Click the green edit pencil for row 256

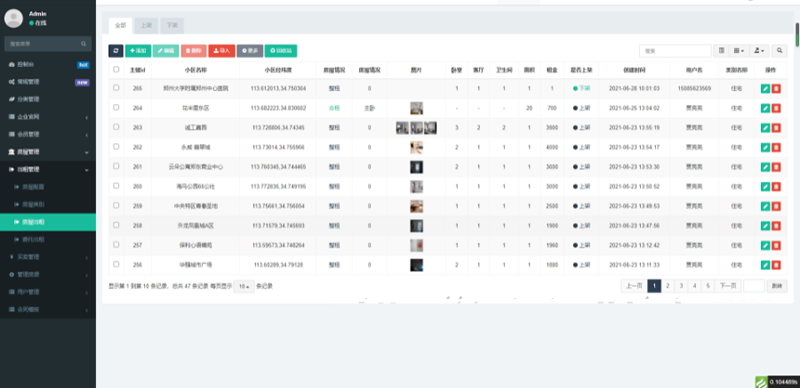click(x=765, y=265)
